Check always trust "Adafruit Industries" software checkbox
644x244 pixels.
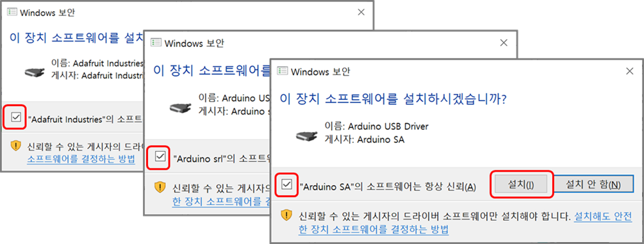(x=15, y=117)
